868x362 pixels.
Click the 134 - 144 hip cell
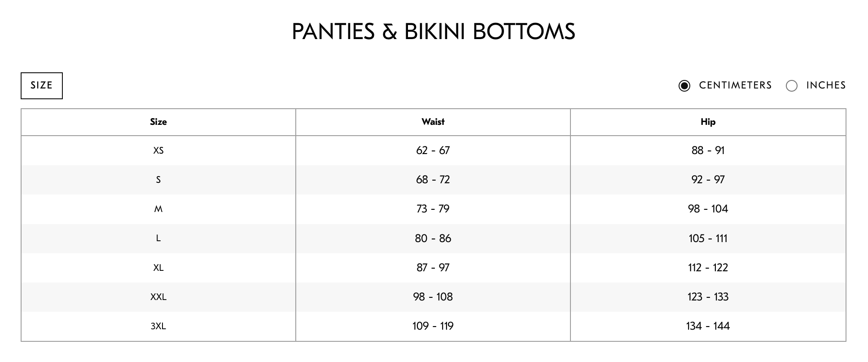tap(708, 326)
